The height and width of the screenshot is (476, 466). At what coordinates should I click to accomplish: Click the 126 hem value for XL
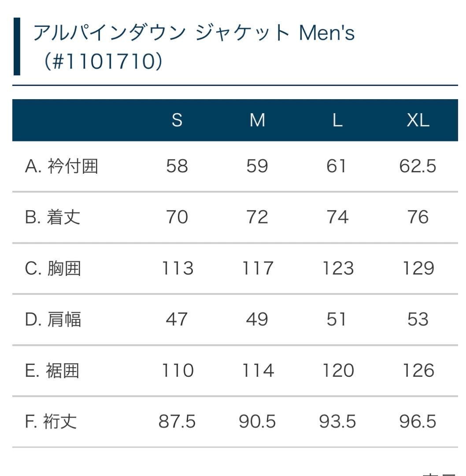click(x=418, y=371)
